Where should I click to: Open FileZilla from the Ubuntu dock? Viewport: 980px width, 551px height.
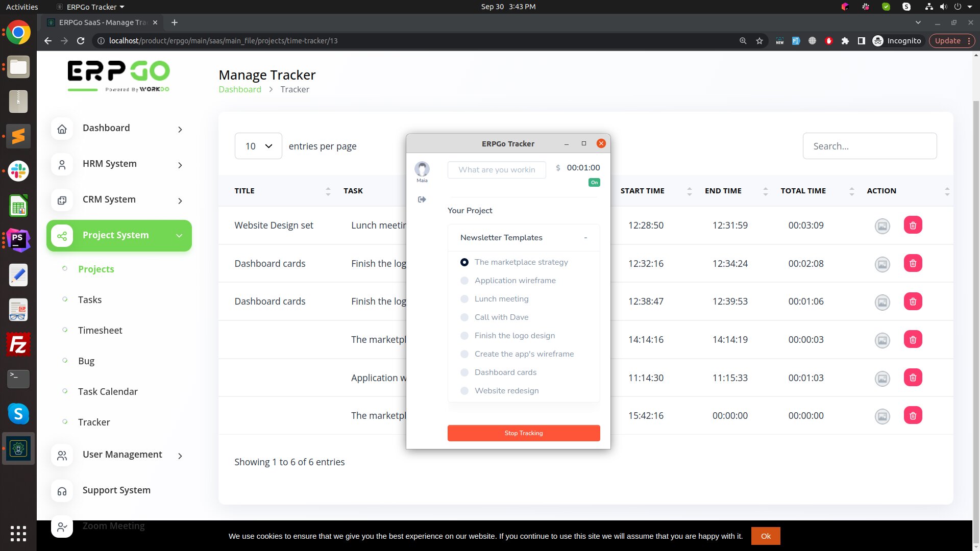click(x=18, y=344)
